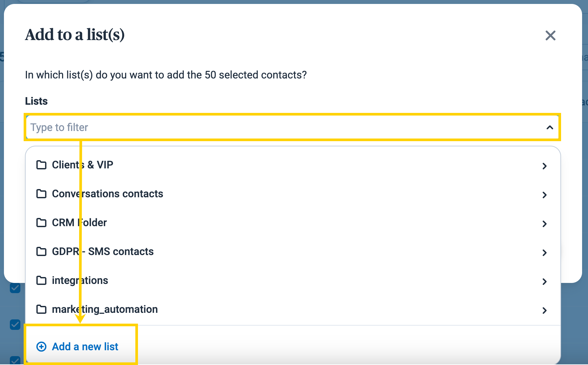Select the GDPR - SMS contacts entry
The image size is (588, 365).
(x=293, y=251)
